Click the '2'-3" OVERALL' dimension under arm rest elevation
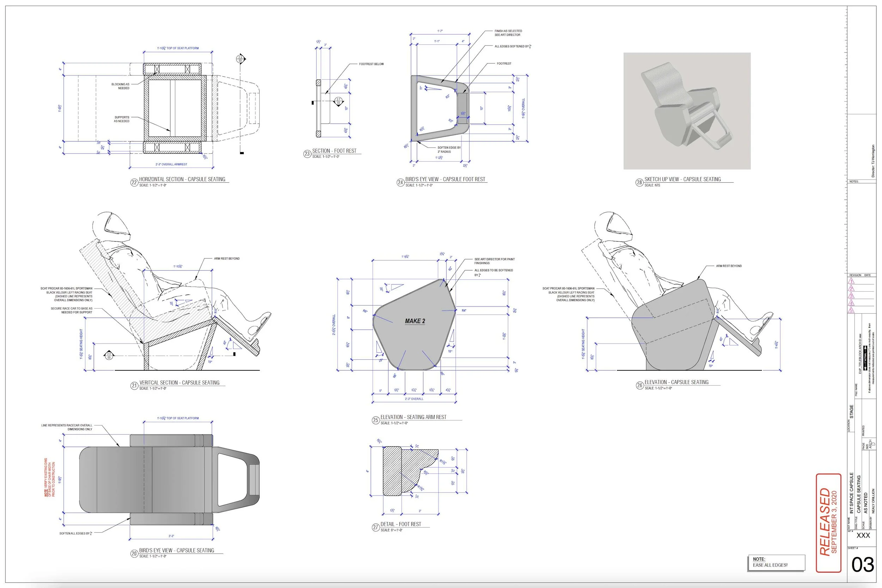 tap(414, 399)
